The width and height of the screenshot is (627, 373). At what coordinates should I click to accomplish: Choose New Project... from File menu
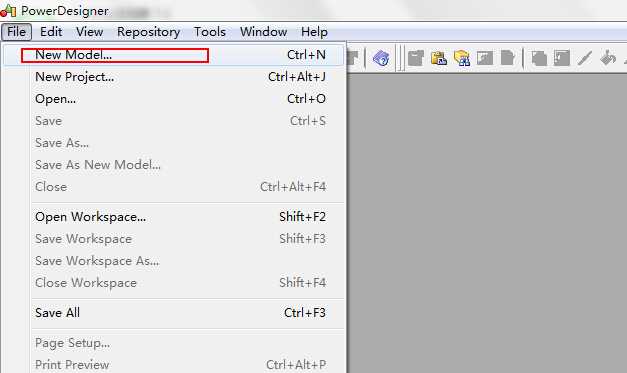click(x=174, y=77)
